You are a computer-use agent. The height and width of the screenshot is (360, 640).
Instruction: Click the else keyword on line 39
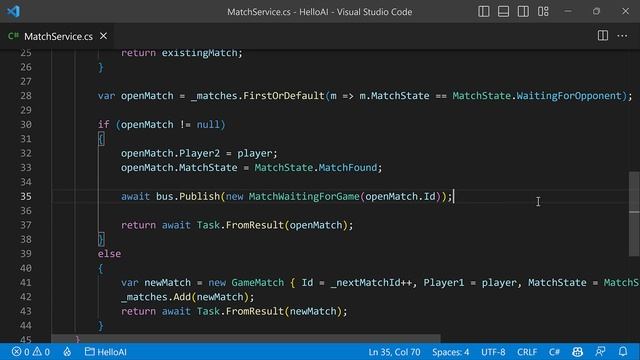pos(109,253)
